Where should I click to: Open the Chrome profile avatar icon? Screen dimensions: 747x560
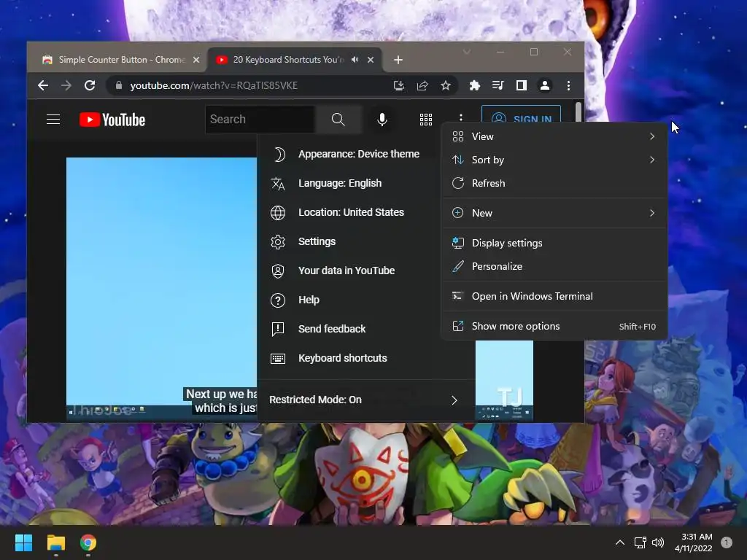tap(544, 86)
